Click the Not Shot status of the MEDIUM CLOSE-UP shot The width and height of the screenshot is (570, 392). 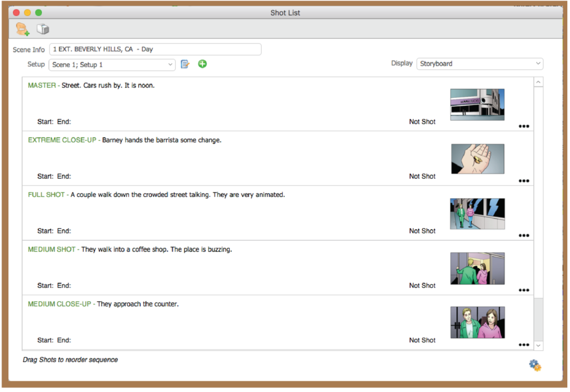tap(422, 340)
